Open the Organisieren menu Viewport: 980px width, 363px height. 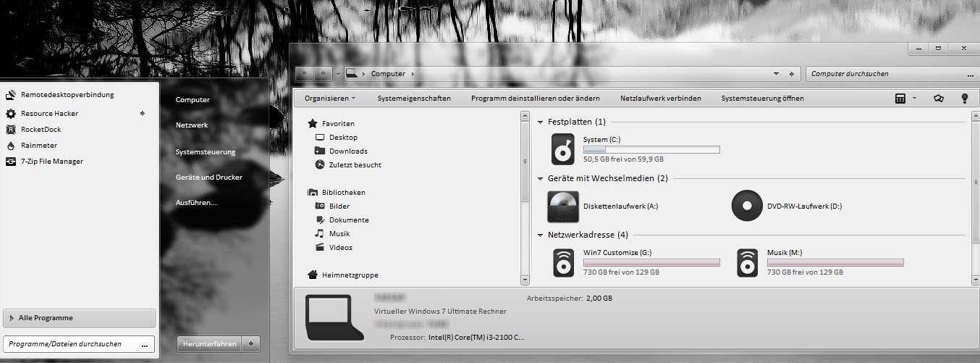point(330,99)
